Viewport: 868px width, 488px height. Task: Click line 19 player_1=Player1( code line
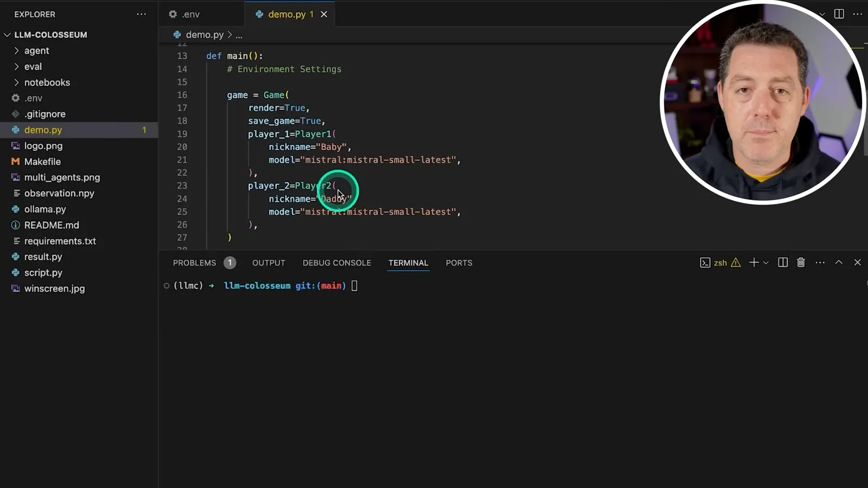[292, 134]
